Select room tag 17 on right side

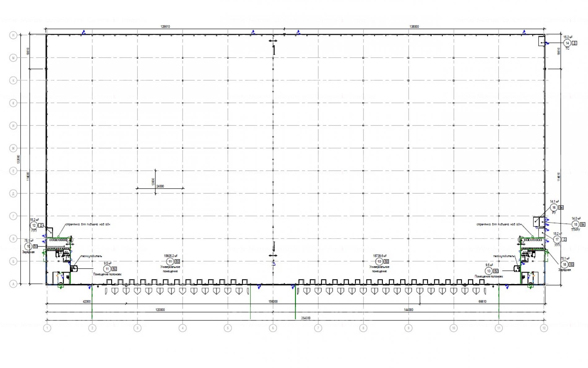[x=557, y=239]
